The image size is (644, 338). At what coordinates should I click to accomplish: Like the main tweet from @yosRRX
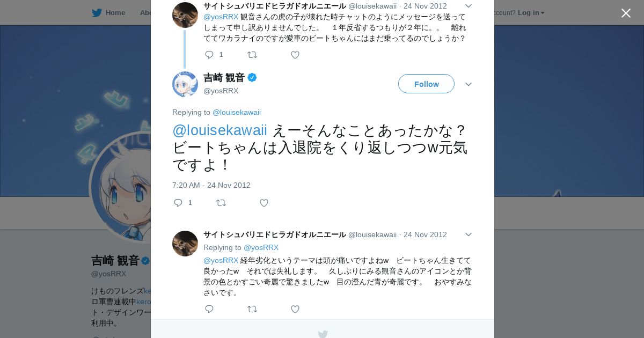click(264, 203)
